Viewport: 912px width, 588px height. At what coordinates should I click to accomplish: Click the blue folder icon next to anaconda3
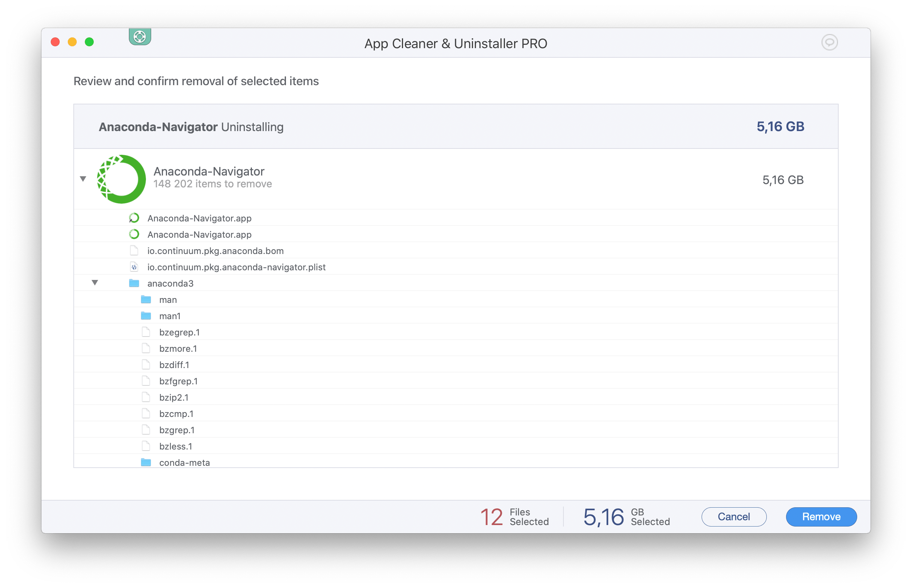point(134,283)
